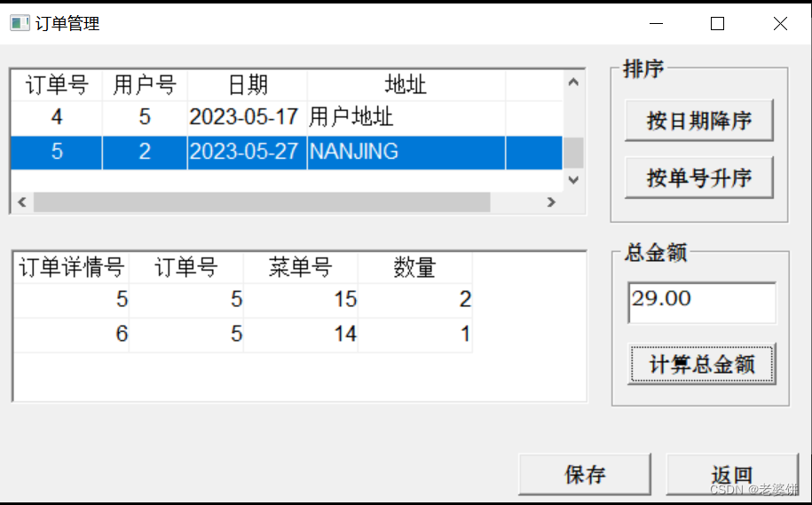The width and height of the screenshot is (812, 505).
Task: Click the order table's scroll down arrow
Action: click(573, 180)
